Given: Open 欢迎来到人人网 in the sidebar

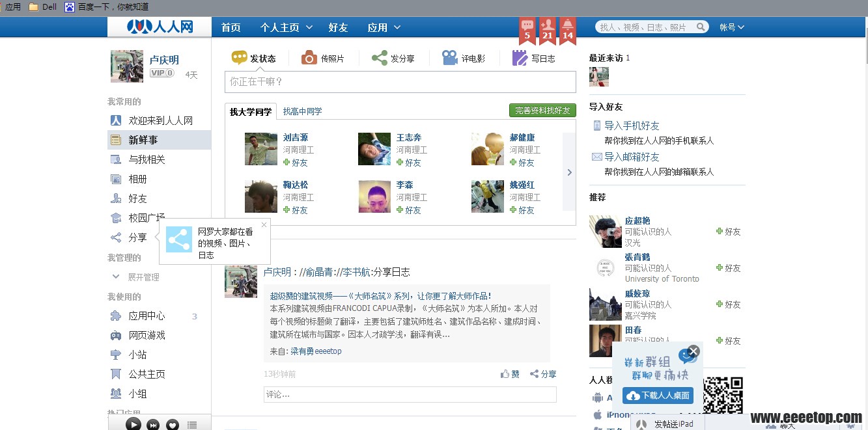Looking at the screenshot, I should pyautogui.click(x=159, y=120).
